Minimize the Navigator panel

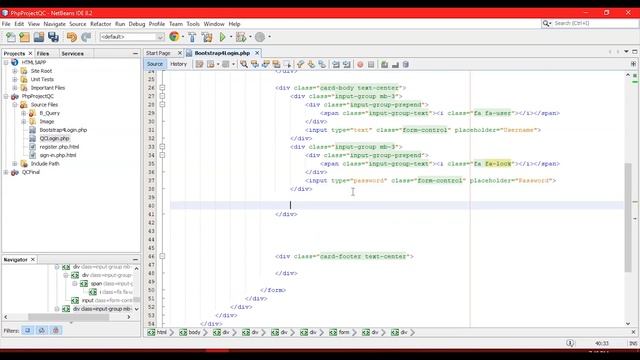(135, 260)
